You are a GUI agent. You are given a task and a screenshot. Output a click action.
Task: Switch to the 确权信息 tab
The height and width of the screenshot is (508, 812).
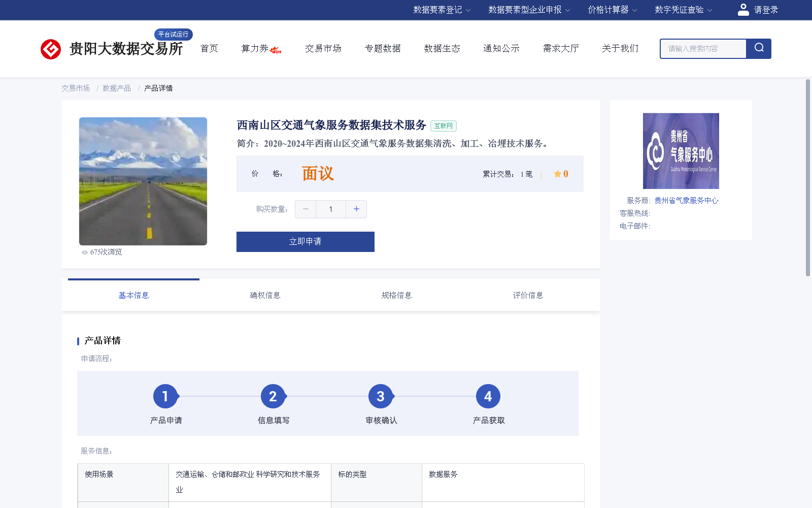[265, 295]
